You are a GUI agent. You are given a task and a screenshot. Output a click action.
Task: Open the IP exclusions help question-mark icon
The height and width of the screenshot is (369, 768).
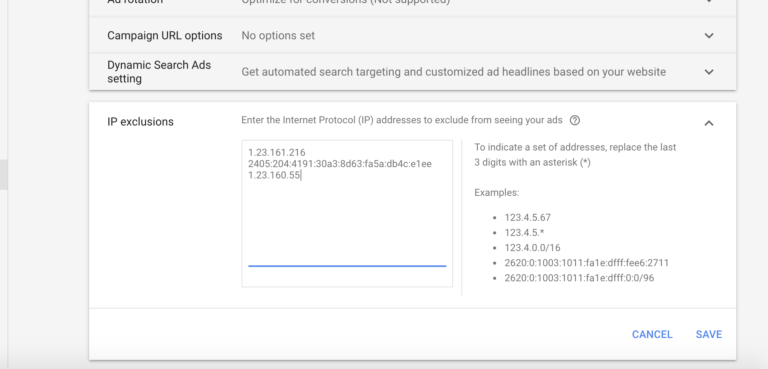[x=575, y=121]
